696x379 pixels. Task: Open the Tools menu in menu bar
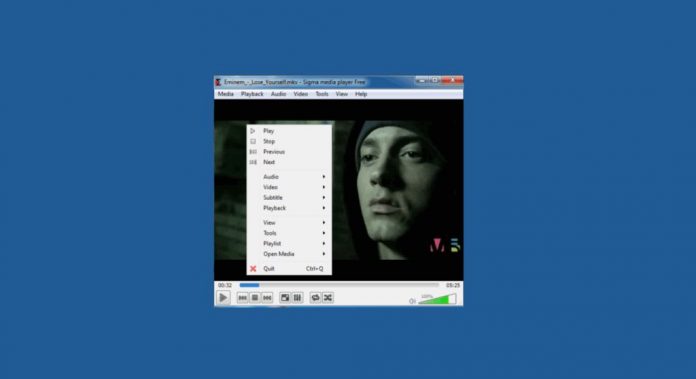(x=322, y=94)
